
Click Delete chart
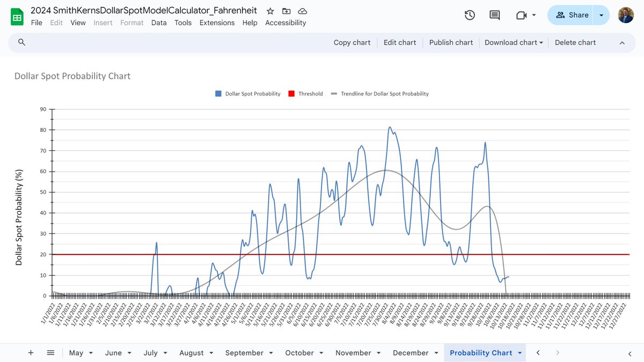click(x=575, y=42)
